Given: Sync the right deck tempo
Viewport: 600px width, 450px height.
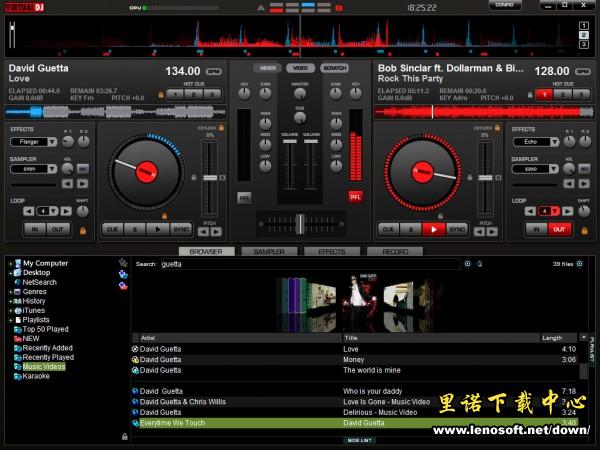Looking at the screenshot, I should (x=457, y=230).
